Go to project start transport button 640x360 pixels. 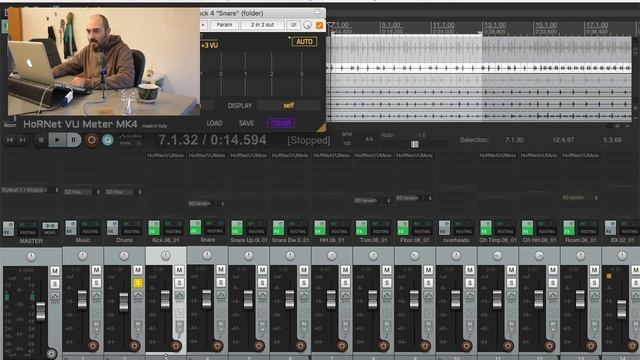(x=10, y=140)
